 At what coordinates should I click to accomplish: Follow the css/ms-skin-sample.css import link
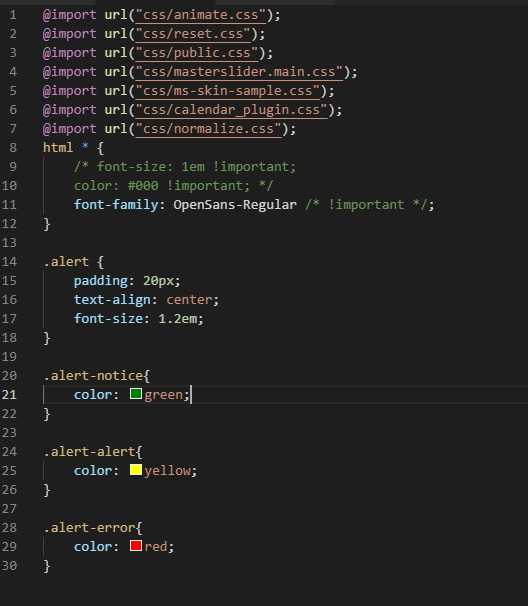pos(228,90)
